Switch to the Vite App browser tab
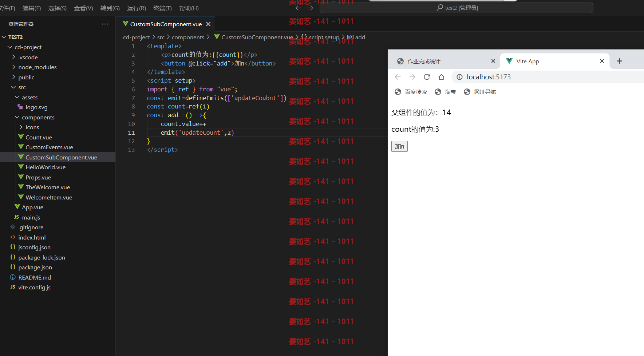Image resolution: width=644 pixels, height=356 pixels. [x=554, y=61]
